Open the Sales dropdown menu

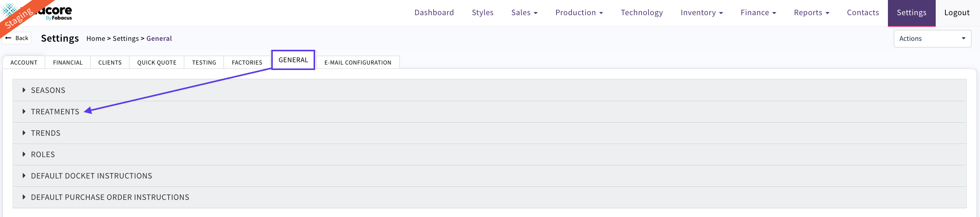click(524, 12)
